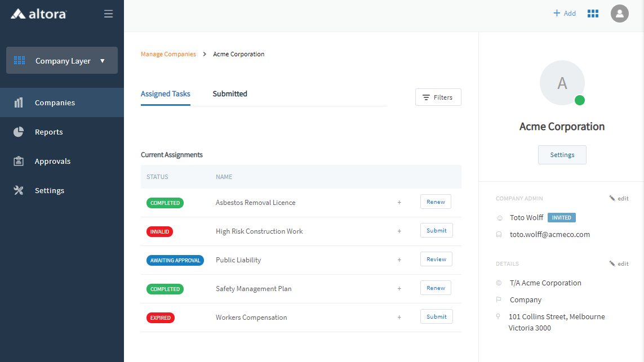Open the apps grid icon in header
The height and width of the screenshot is (362, 644).
coord(593,14)
